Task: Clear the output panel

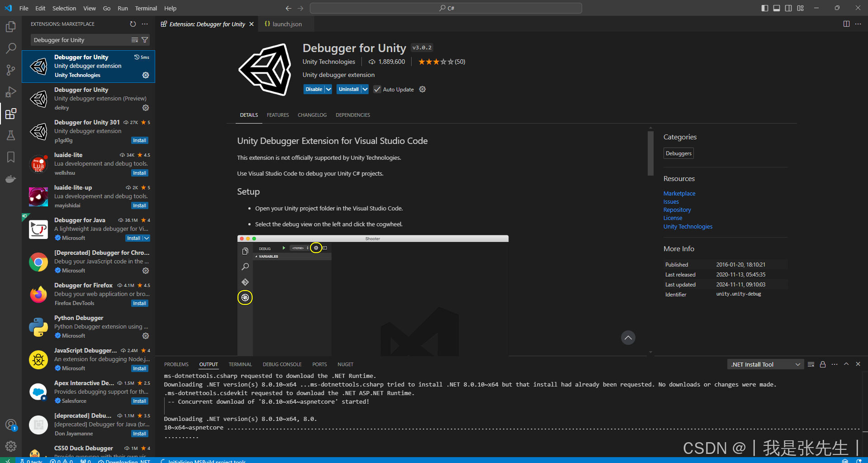Action: click(x=811, y=364)
